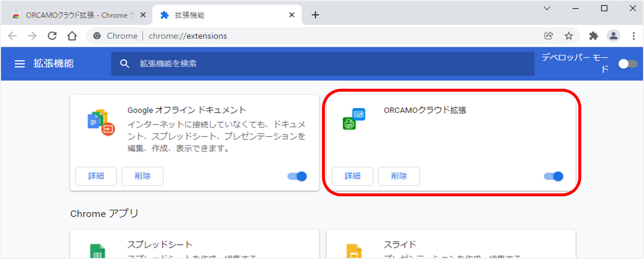The height and width of the screenshot is (259, 644).
Task: Open 詳細 for ORCAMOクラウド拡張
Action: click(352, 176)
